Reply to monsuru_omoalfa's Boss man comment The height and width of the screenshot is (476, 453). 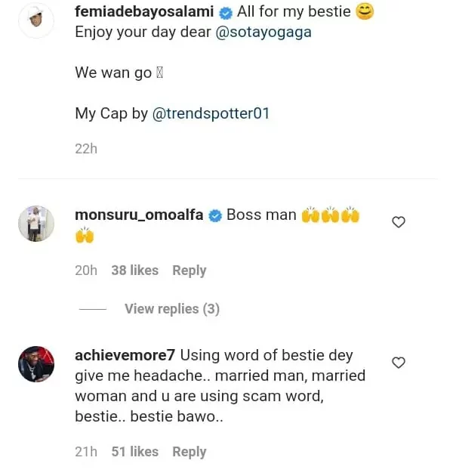pos(189,270)
